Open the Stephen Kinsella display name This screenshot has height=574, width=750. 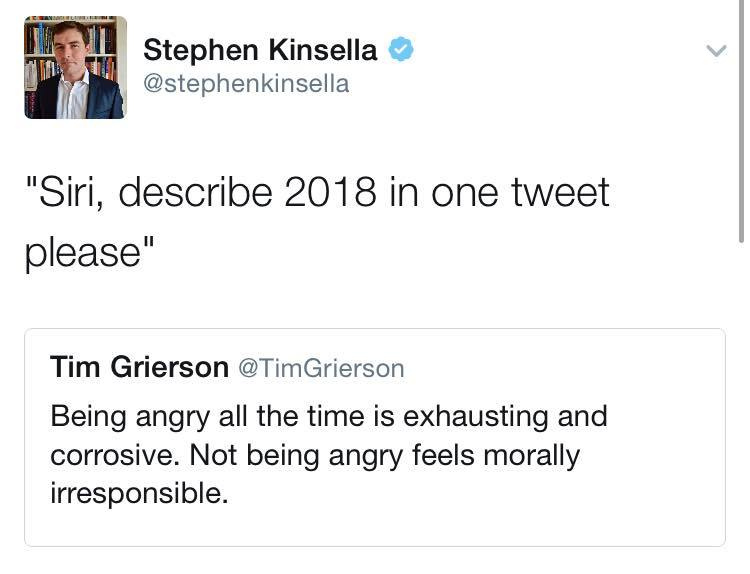pos(261,49)
